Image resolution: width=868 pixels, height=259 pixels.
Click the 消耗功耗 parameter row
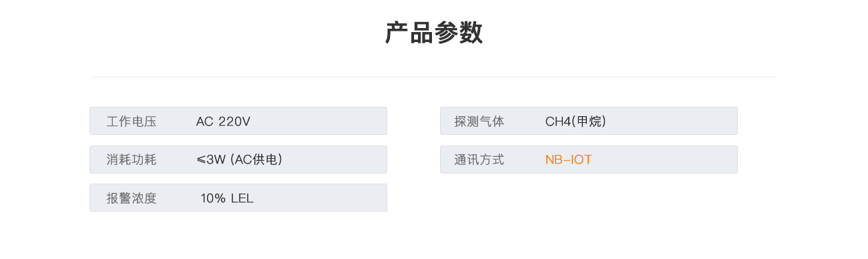click(x=238, y=160)
